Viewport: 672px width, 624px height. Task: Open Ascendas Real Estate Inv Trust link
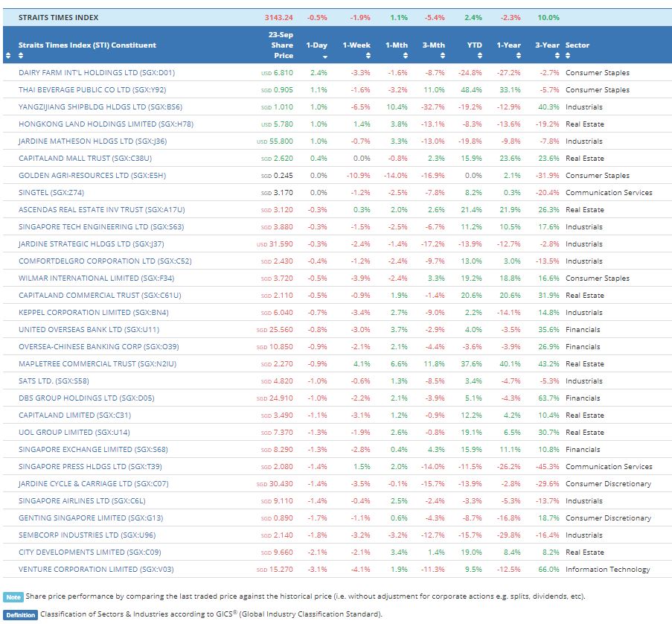tap(101, 210)
